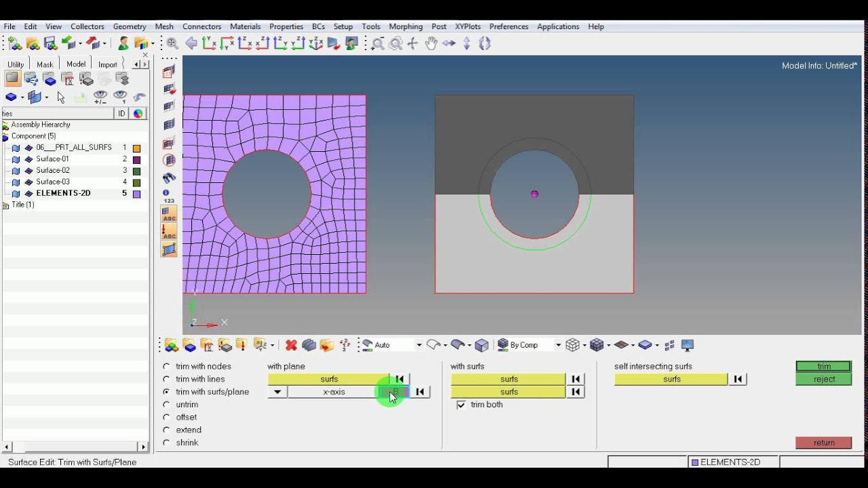Open the Auto geometry color mode dropdown
The height and width of the screenshot is (488, 868).
pyautogui.click(x=418, y=345)
